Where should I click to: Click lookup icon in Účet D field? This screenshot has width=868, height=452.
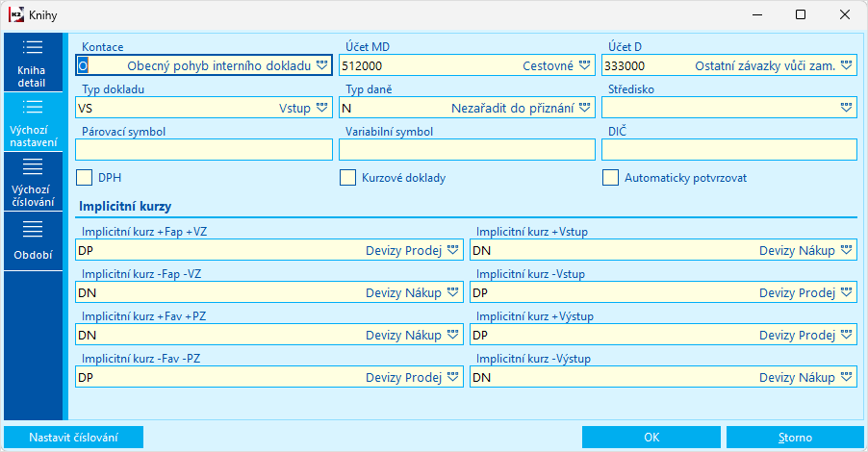tap(846, 65)
